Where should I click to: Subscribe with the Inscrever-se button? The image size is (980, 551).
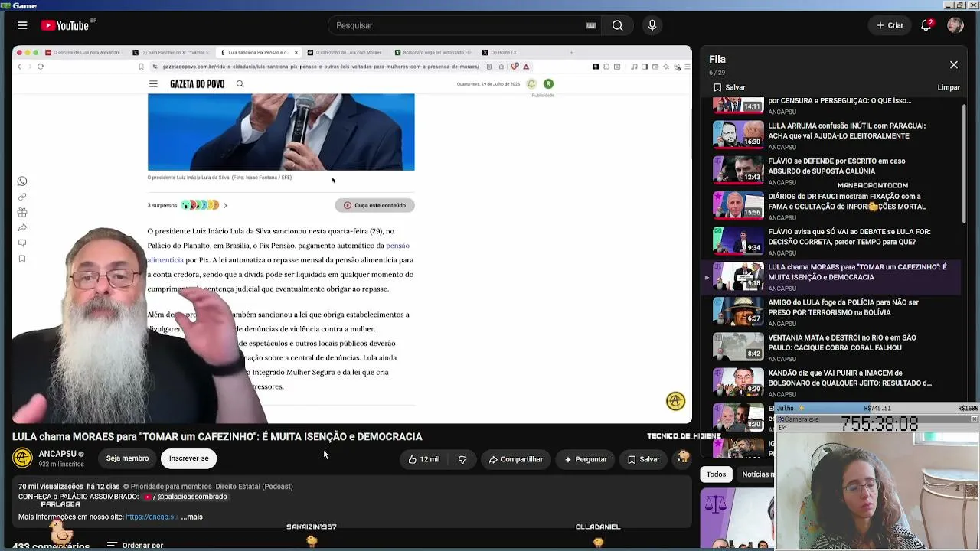click(x=188, y=458)
